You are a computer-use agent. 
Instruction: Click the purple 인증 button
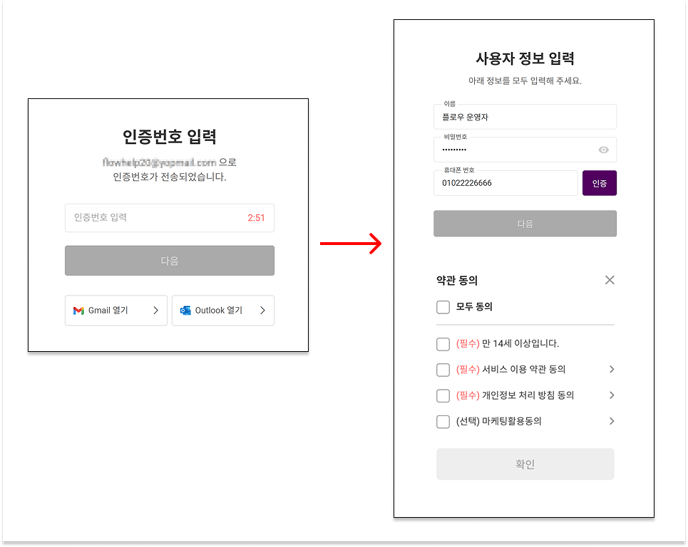(x=599, y=183)
